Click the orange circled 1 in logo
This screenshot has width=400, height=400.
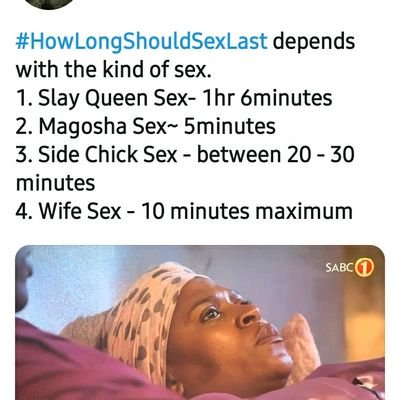364,268
